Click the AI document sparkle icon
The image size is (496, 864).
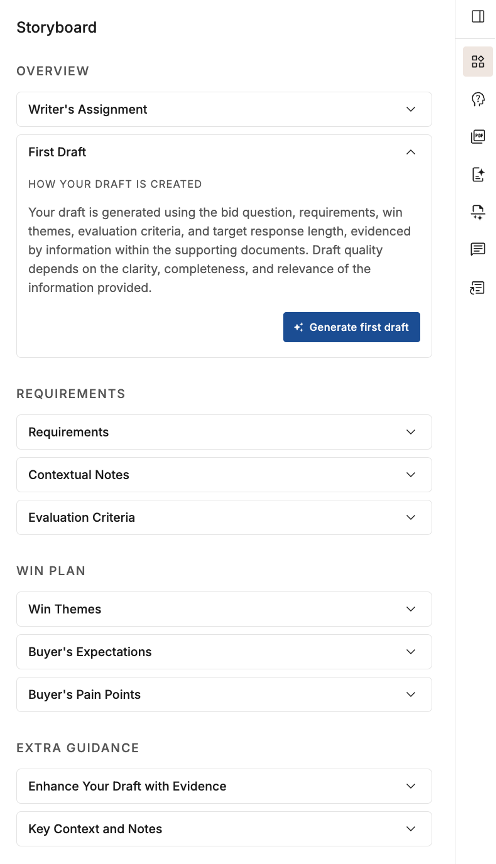point(478,175)
